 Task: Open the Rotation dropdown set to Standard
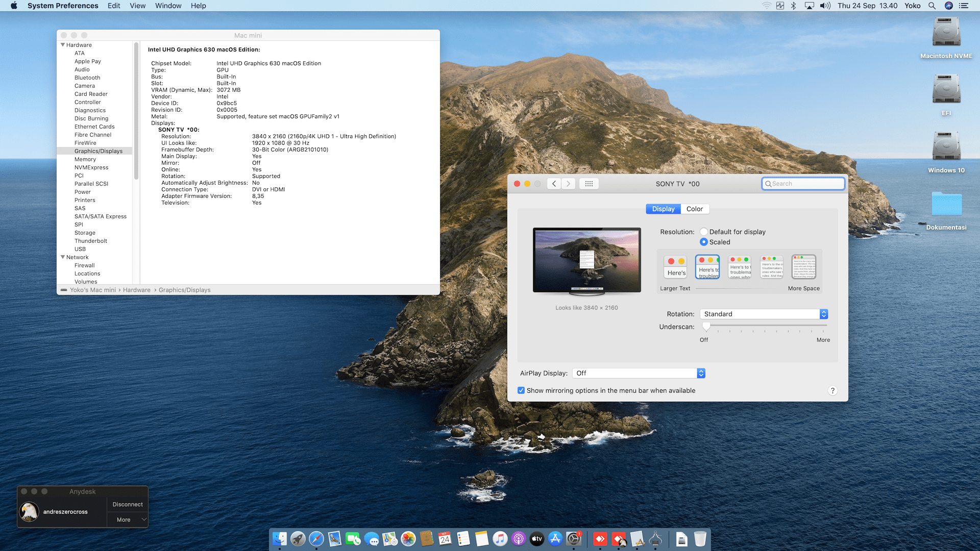click(764, 314)
